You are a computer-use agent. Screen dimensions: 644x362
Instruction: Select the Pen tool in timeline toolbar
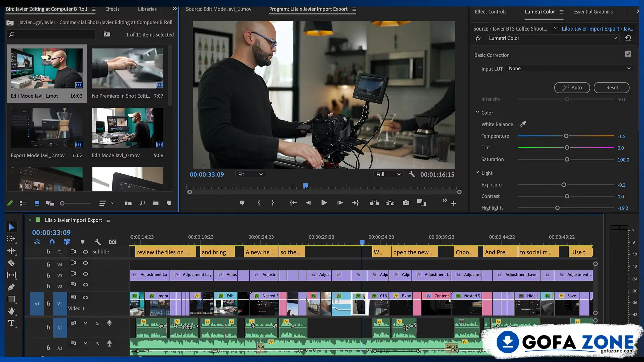point(11,287)
